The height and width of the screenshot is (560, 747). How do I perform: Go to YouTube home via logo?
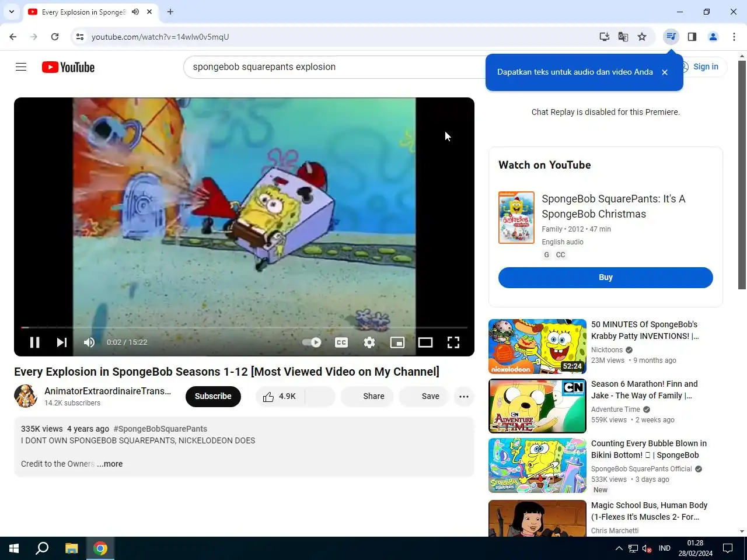coord(68,67)
